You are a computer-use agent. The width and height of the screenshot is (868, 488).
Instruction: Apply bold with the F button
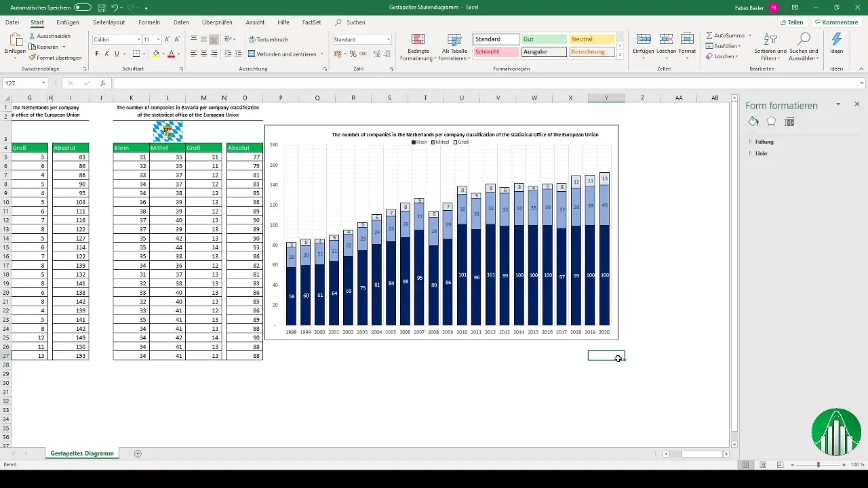tap(97, 54)
